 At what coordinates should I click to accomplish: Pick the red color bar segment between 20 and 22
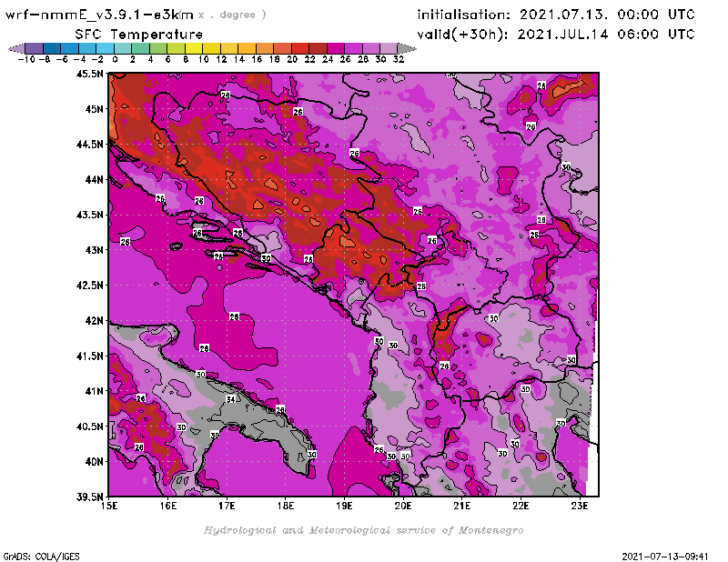click(x=300, y=48)
